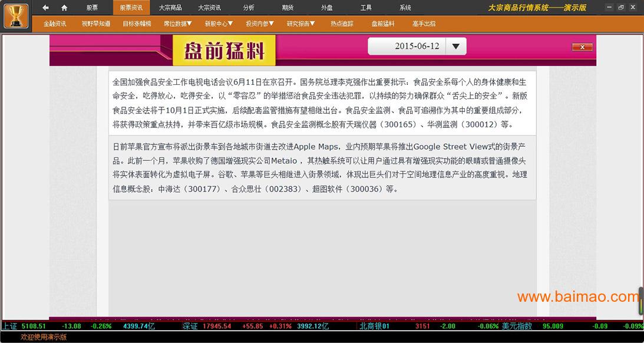Screen dimensions: 644x343
Task: Expand the 研究报告 dropdown menu
Action: [x=300, y=24]
